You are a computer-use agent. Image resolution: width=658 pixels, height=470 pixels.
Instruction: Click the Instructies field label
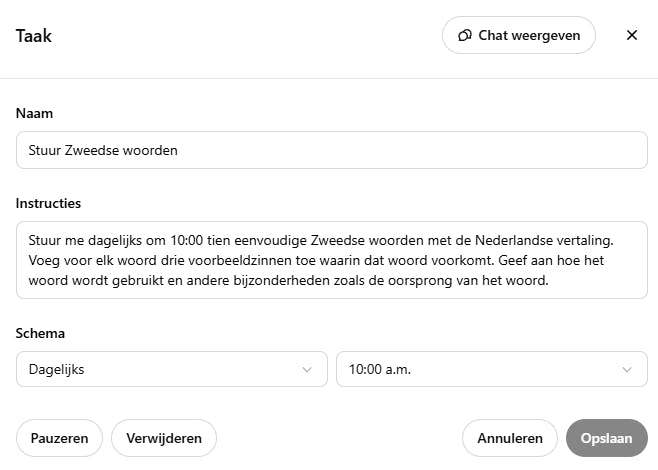pos(48,203)
